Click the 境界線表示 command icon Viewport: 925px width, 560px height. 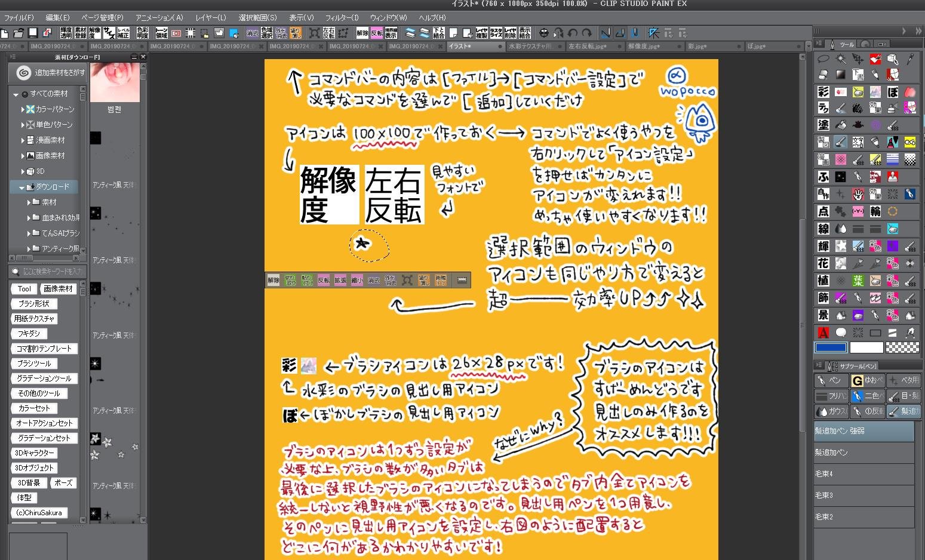[x=391, y=33]
